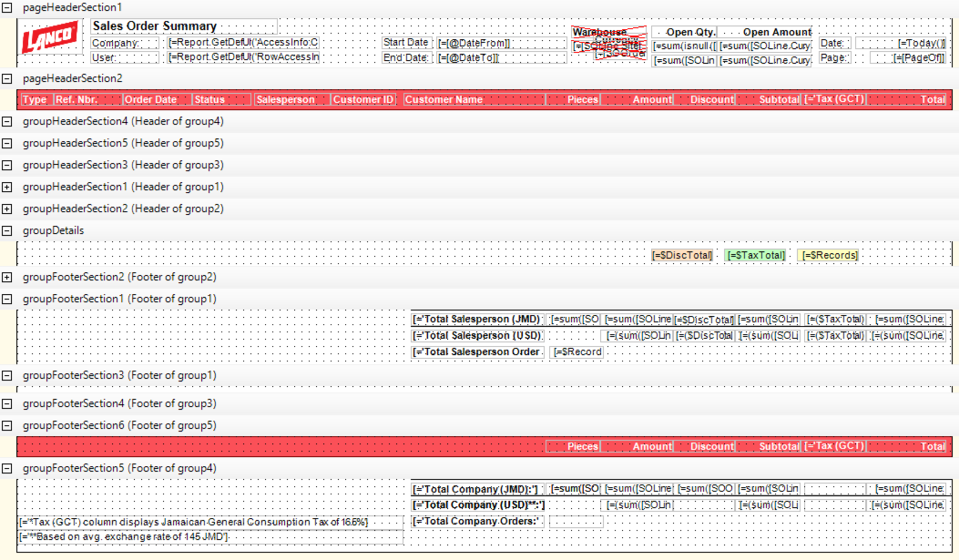Select the orange $DiscTotal variable field in groupDetails
Screen dimensions: 959x560
(683, 256)
